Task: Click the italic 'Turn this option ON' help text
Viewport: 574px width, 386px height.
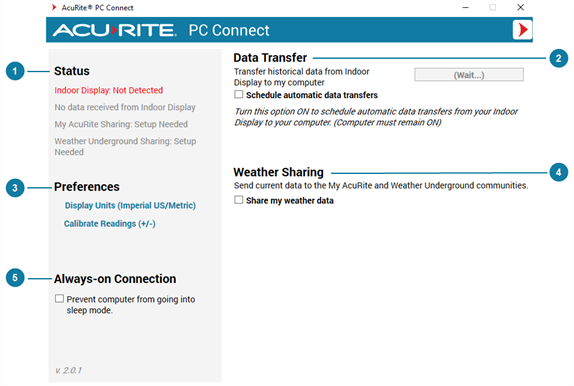Action: (376, 117)
